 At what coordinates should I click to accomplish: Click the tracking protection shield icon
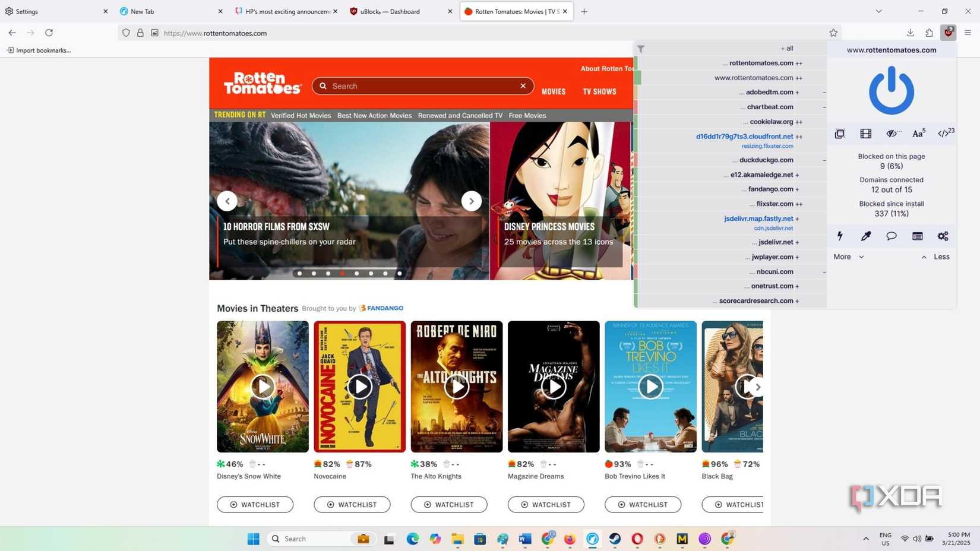(126, 33)
